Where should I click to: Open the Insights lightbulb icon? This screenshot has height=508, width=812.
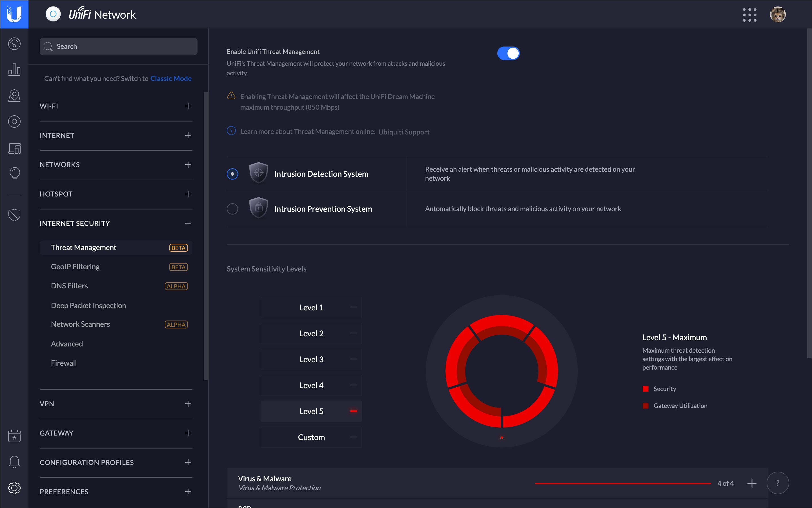click(14, 173)
